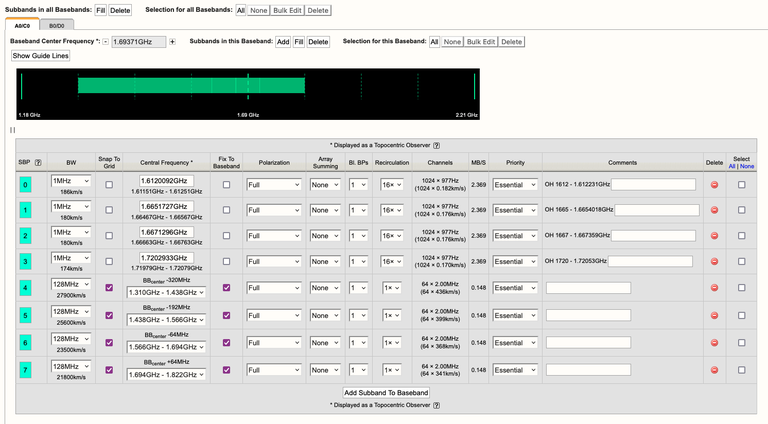Delete subband 3 with red minus icon
Viewport: 768px width, 424px height.
[x=714, y=261]
